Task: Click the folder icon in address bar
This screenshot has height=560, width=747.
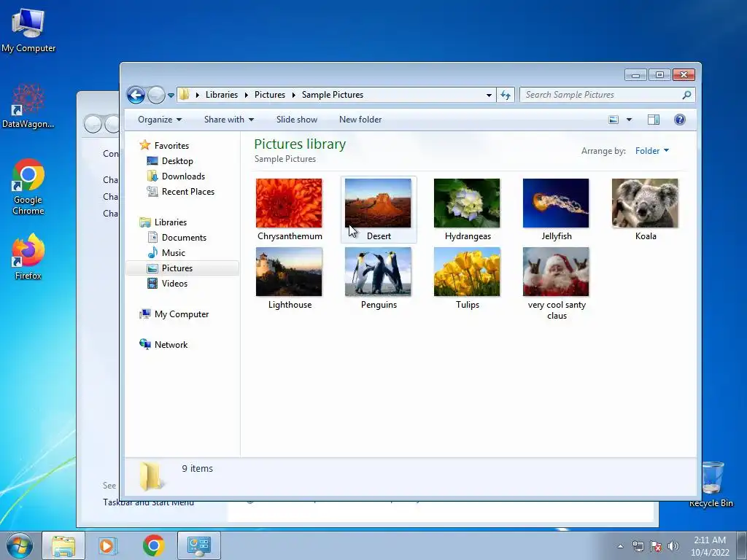Action: [x=185, y=95]
